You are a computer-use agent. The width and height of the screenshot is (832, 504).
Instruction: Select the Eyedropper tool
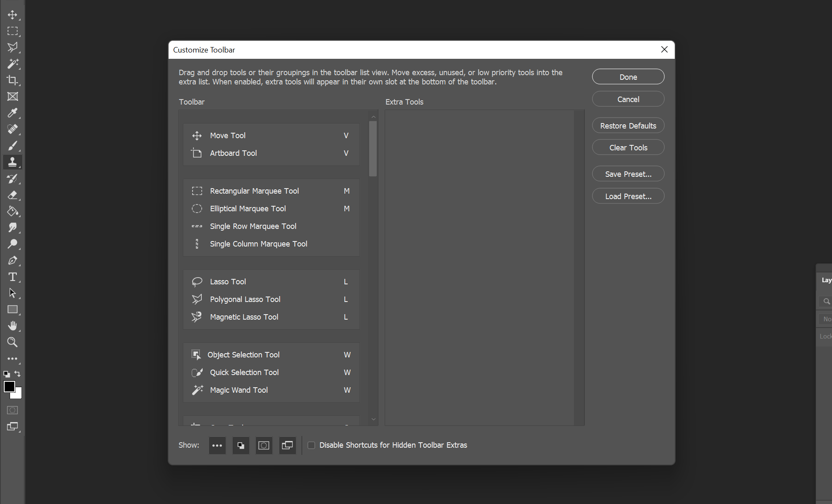tap(12, 113)
